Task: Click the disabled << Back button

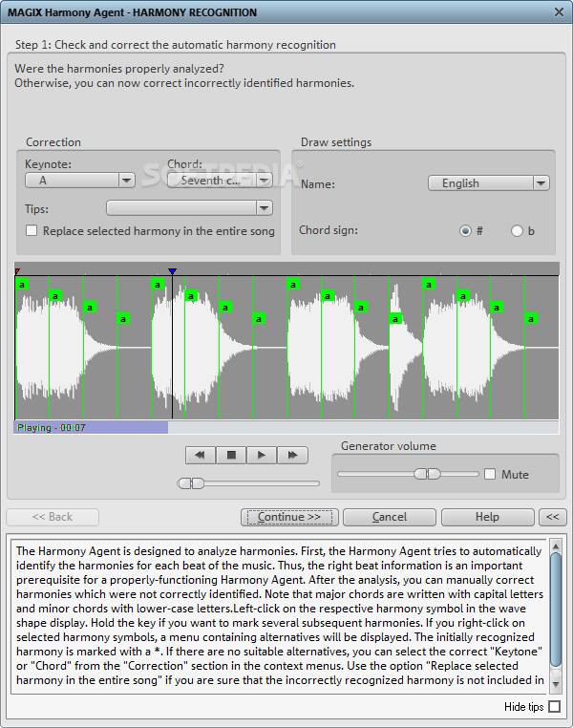Action: point(53,517)
